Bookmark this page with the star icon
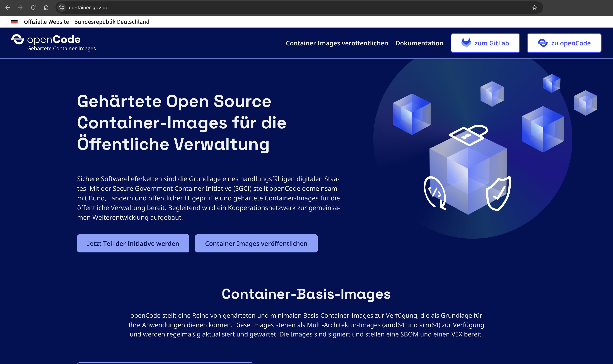The width and height of the screenshot is (613, 364). pyautogui.click(x=534, y=8)
